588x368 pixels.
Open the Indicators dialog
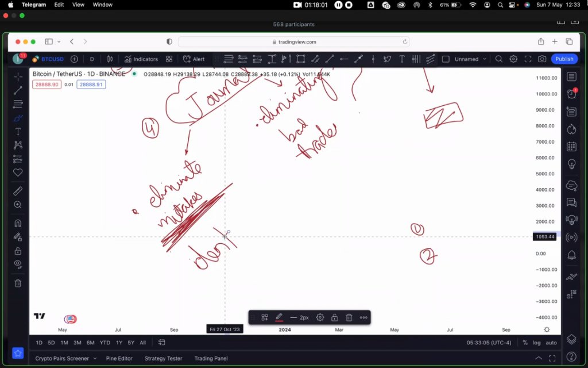pyautogui.click(x=141, y=59)
